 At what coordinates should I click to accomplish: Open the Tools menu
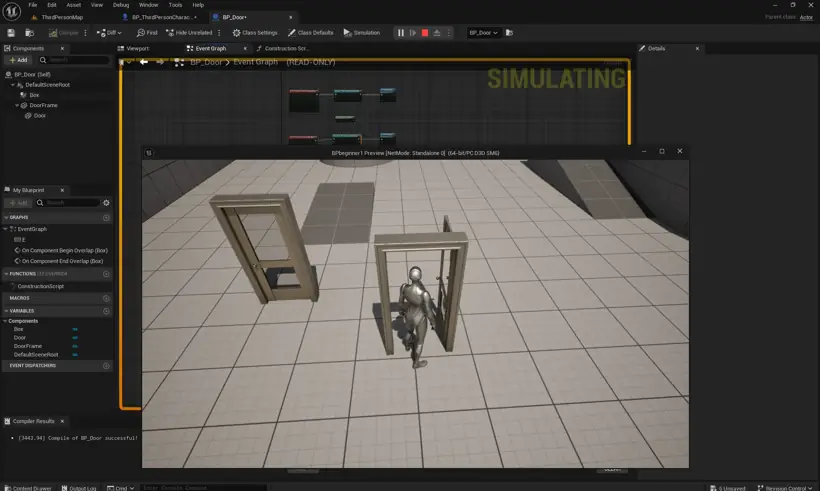(x=175, y=5)
